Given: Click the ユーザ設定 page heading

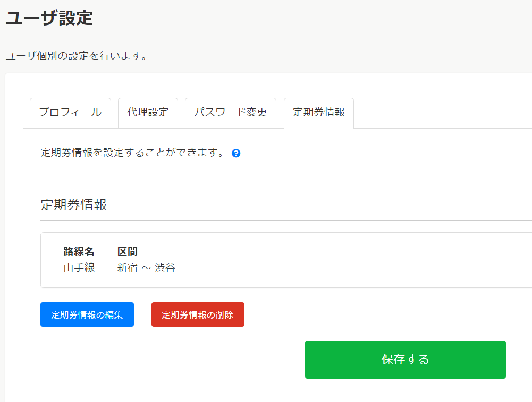Looking at the screenshot, I should 49,18.
